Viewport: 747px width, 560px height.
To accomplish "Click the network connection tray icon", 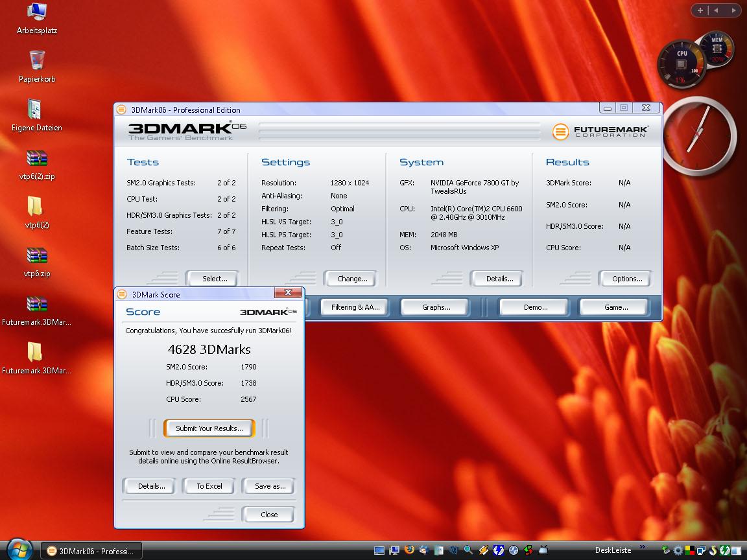I will pyautogui.click(x=701, y=550).
